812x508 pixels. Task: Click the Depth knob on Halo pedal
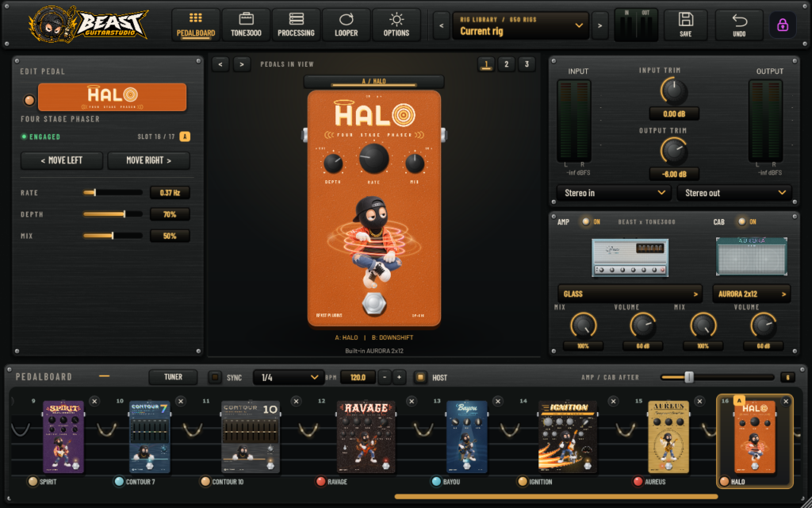[333, 164]
